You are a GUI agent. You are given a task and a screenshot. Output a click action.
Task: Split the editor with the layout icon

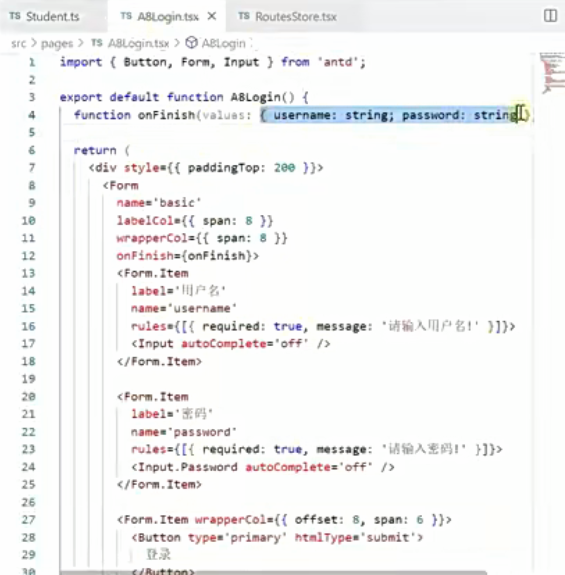550,16
